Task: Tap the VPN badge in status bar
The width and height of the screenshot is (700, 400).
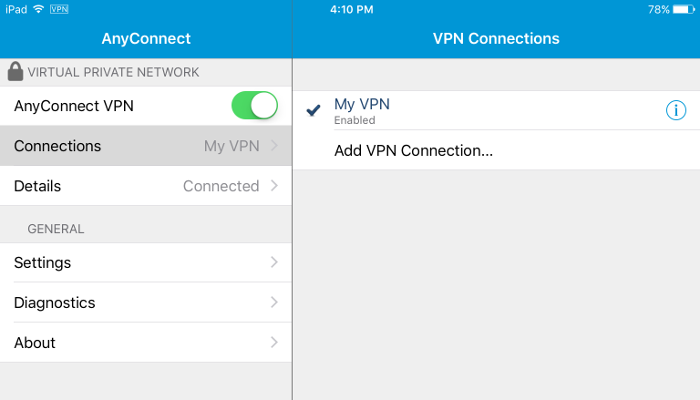Action: 59,9
